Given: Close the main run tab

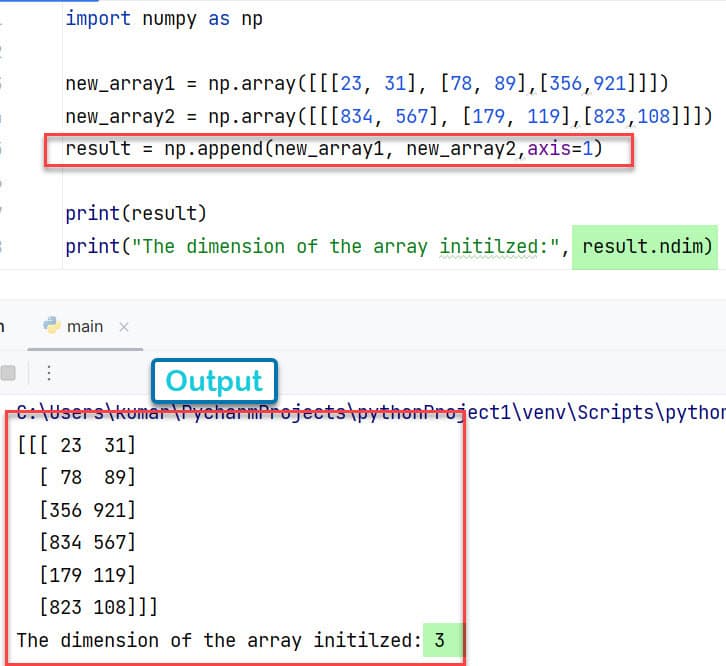Looking at the screenshot, I should 124,327.
